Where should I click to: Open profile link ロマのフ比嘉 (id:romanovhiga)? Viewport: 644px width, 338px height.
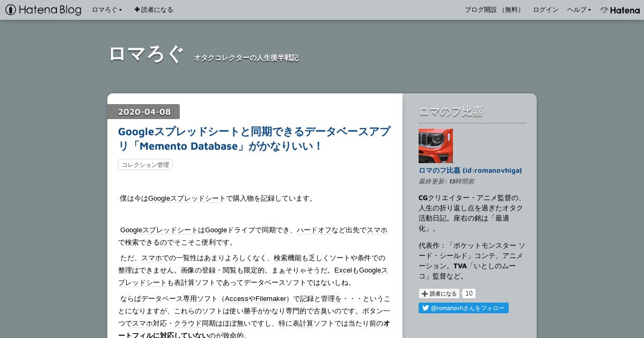[x=470, y=170]
